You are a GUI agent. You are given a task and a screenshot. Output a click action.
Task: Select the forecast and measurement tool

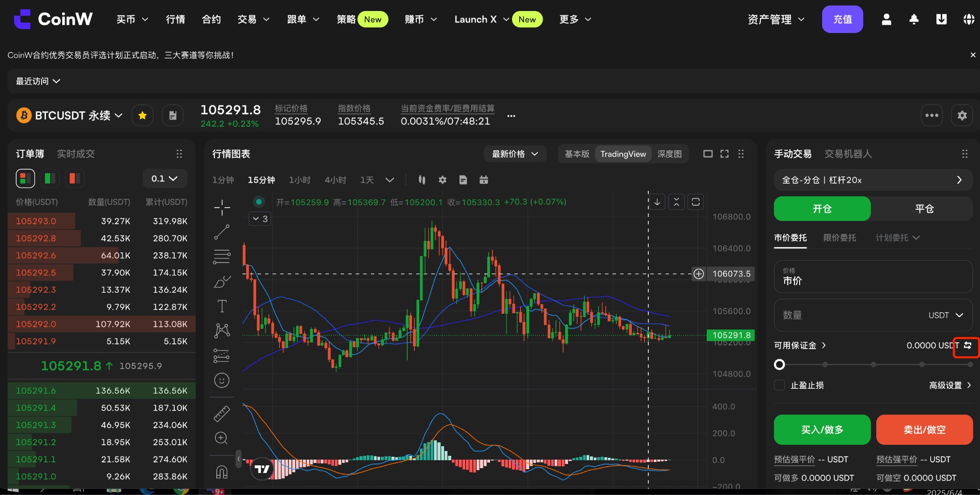(x=222, y=355)
